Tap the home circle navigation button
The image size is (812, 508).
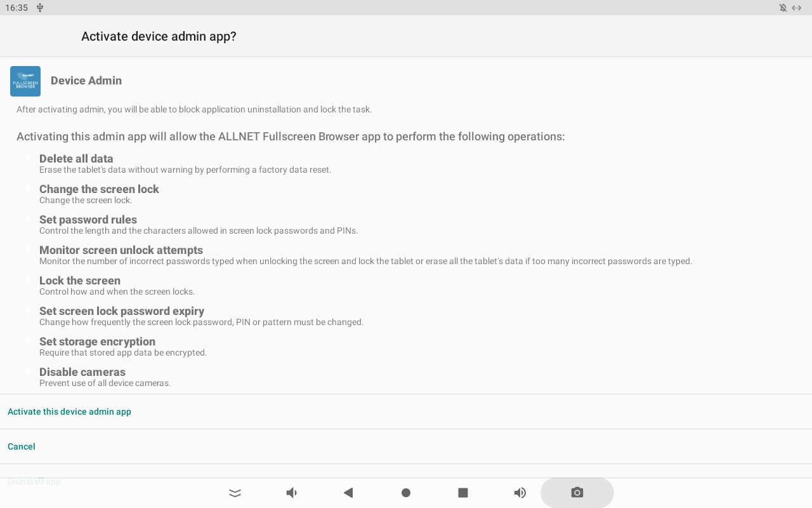coord(406,493)
